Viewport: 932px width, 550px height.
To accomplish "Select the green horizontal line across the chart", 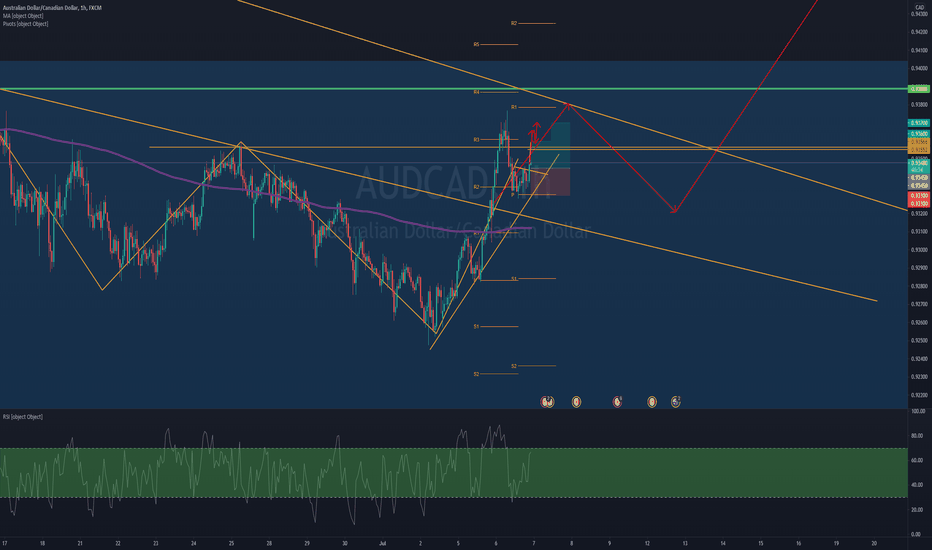I will (452, 89).
